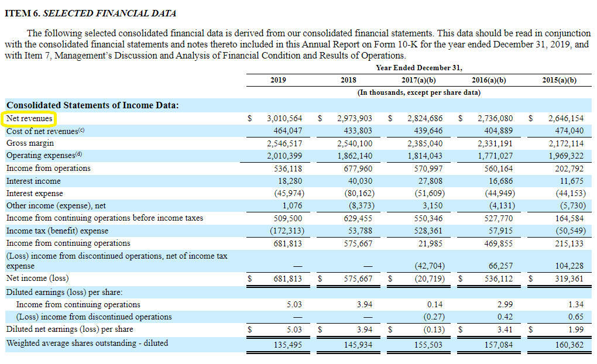Click the Income tax (benefit) expense label

(x=57, y=231)
